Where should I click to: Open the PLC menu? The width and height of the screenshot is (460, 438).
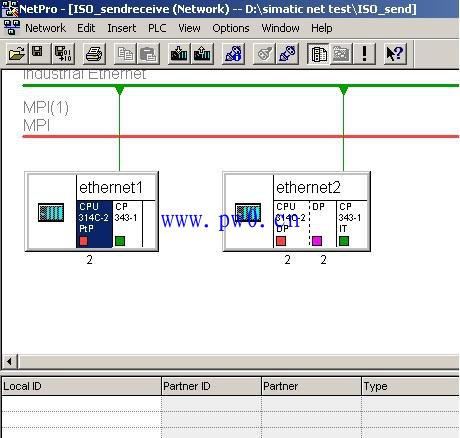[x=157, y=28]
